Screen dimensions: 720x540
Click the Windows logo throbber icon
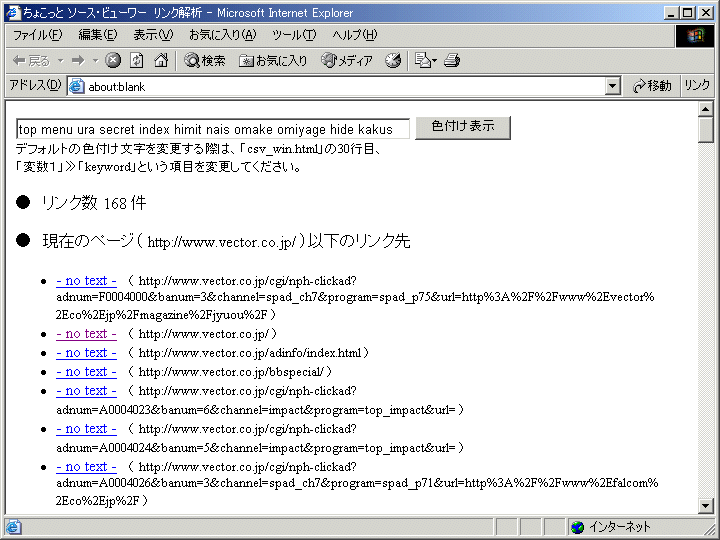tap(695, 36)
